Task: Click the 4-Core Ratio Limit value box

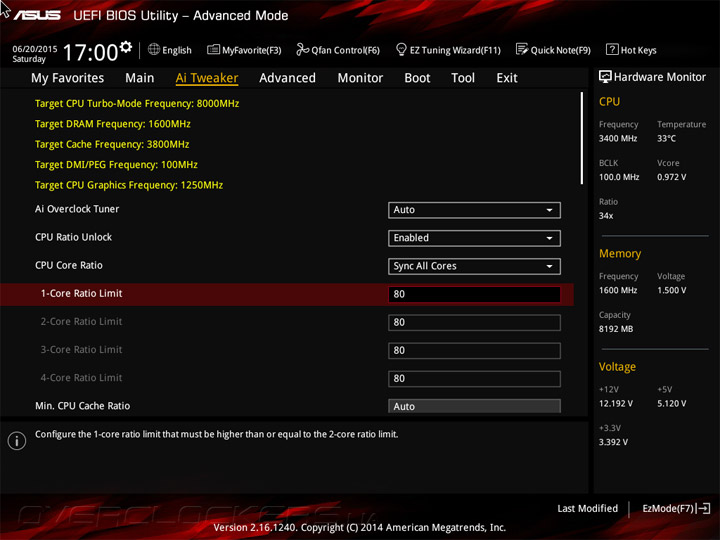Action: point(474,378)
